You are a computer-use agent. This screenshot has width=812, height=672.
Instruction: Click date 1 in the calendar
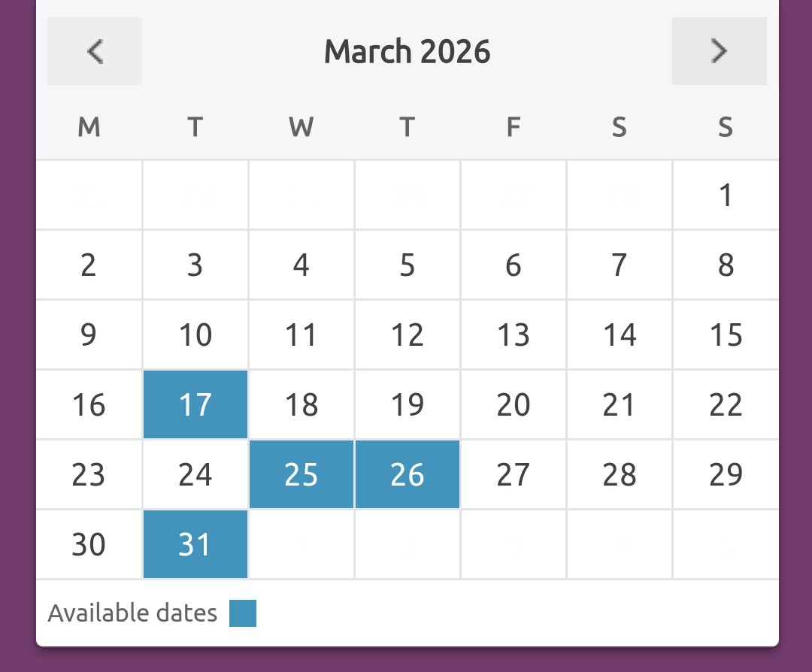[x=726, y=195]
